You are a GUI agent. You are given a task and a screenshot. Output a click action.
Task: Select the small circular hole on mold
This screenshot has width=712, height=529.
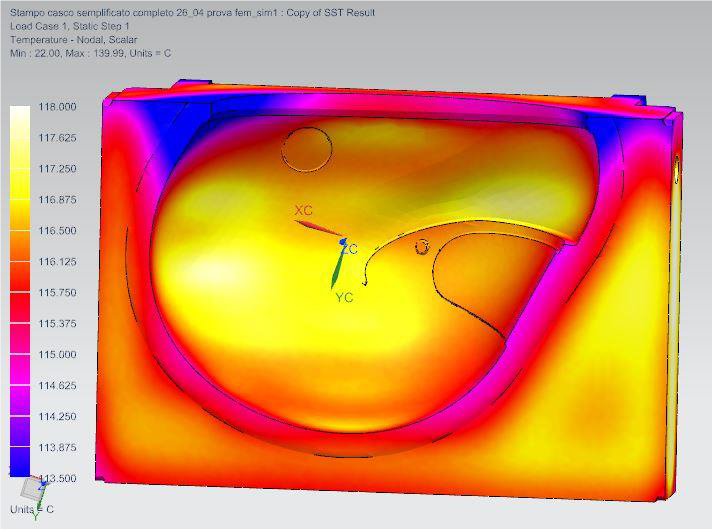(422, 247)
